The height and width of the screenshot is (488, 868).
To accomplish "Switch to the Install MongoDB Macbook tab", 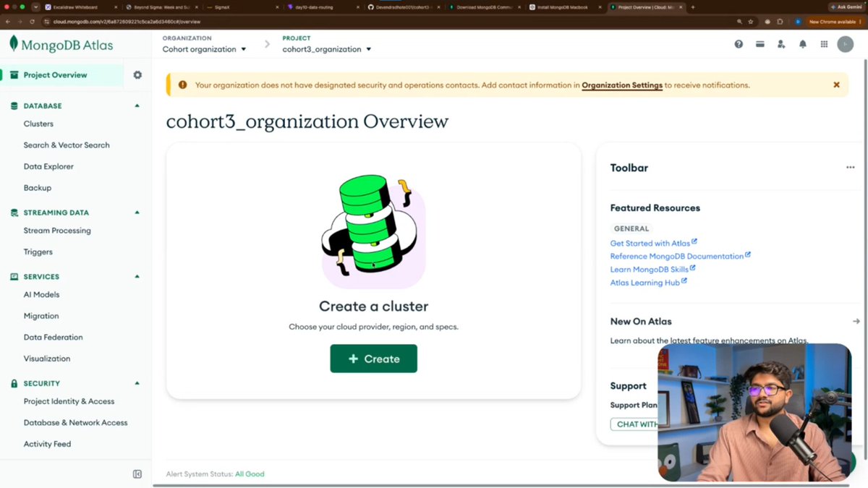I will pos(564,7).
